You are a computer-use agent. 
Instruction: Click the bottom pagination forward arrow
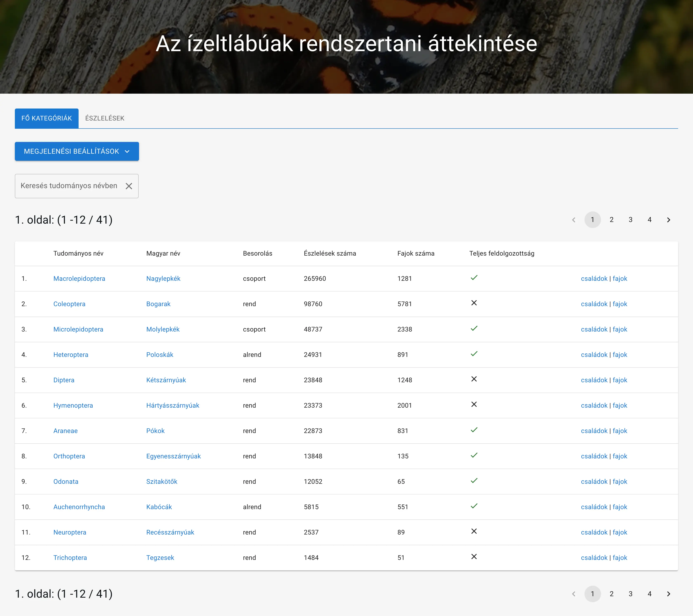669,594
